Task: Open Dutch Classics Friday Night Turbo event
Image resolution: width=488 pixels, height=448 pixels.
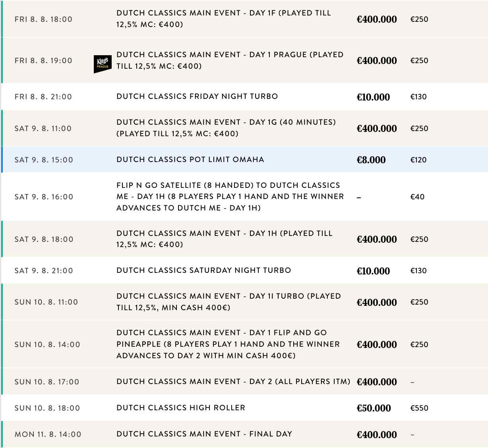Action: 197,97
